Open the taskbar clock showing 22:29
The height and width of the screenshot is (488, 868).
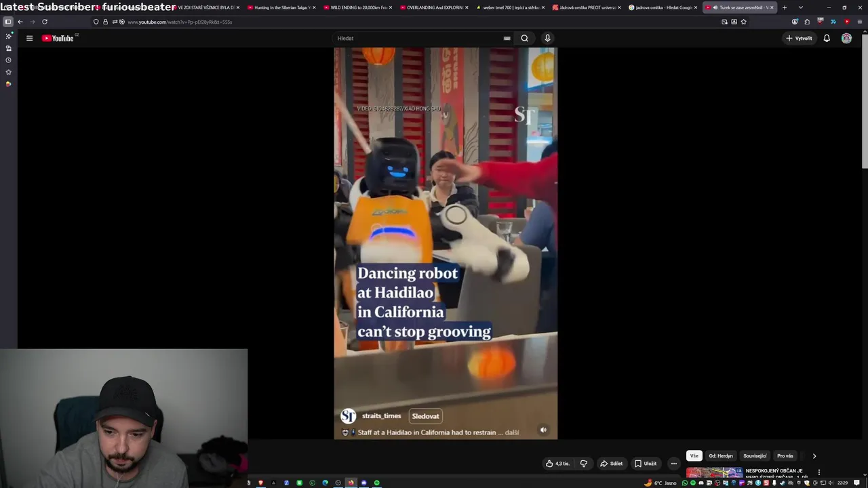[842, 483]
